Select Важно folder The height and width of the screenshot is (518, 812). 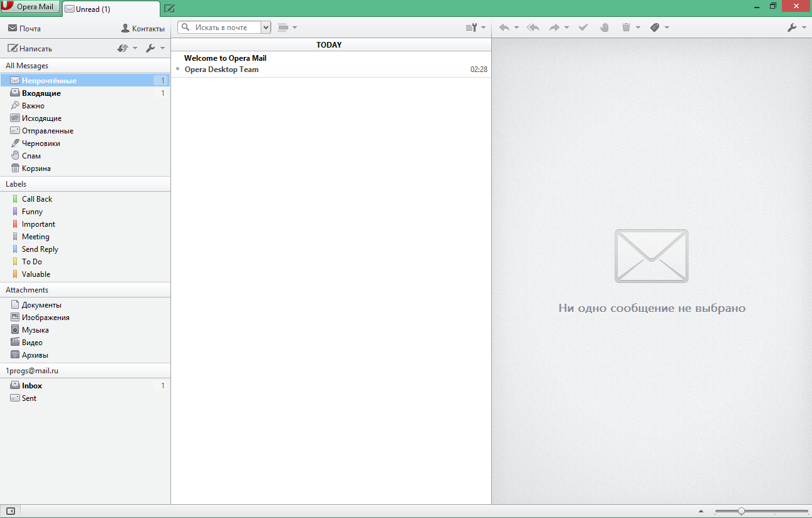[85, 106]
